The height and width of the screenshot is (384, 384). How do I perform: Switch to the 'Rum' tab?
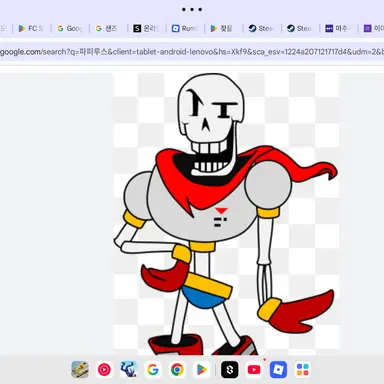185,29
